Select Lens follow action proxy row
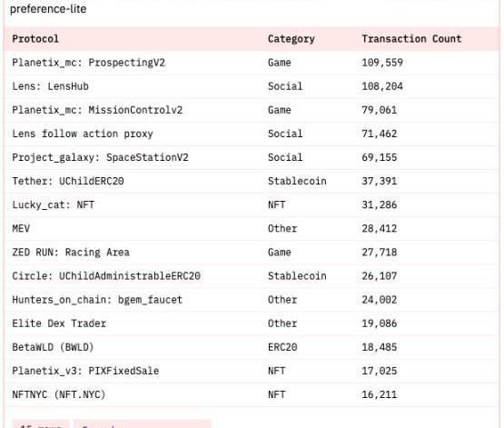The image size is (504, 428). pos(252,134)
